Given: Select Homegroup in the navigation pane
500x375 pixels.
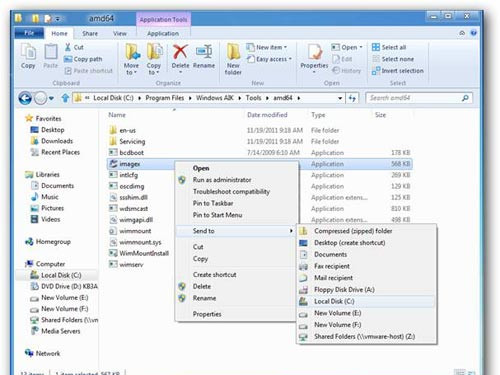Looking at the screenshot, I should point(48,242).
